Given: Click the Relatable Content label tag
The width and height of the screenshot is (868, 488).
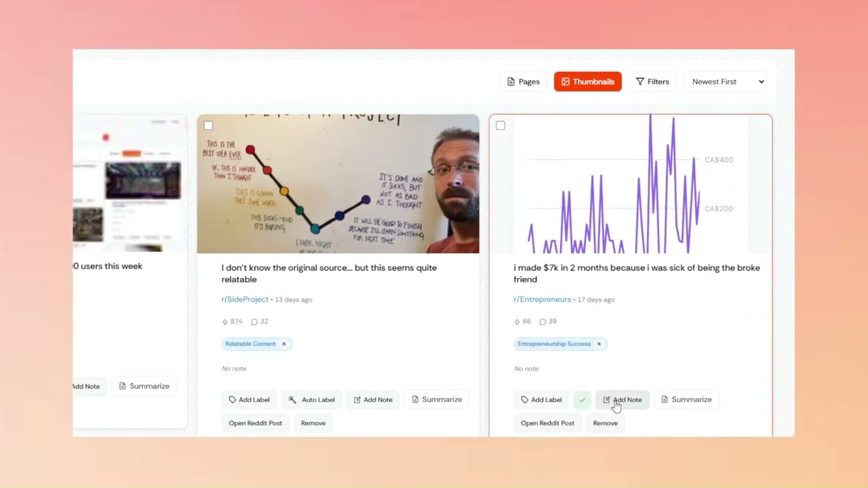Looking at the screenshot, I should (x=250, y=344).
